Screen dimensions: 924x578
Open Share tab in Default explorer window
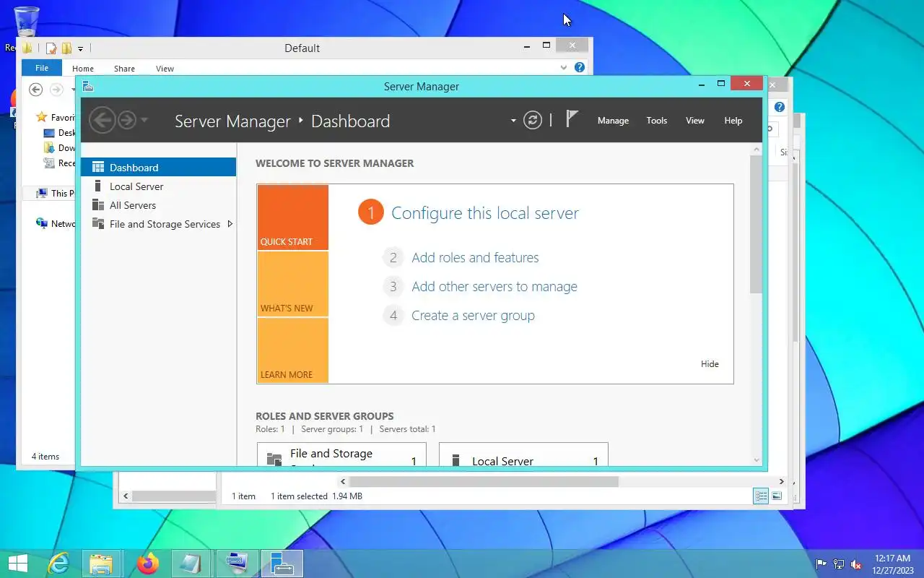click(x=124, y=69)
